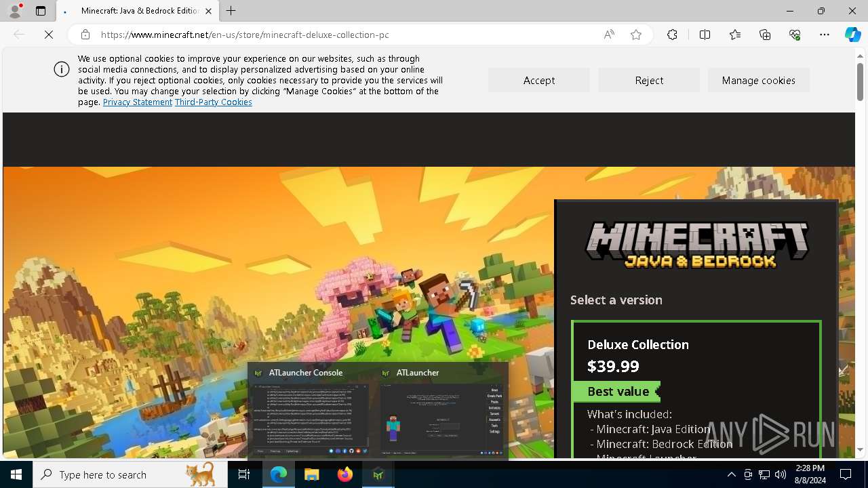
Task: Select the Deluxe Collection version card
Action: click(696, 390)
